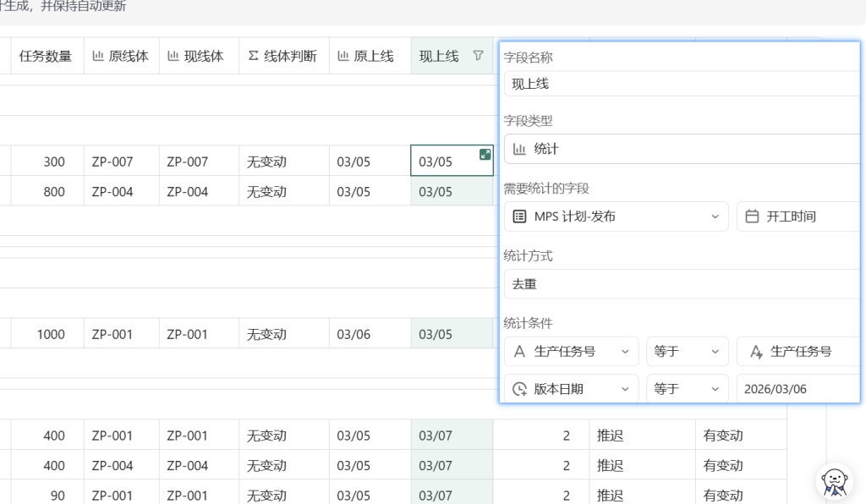Select 现上线 03/05 in the 800 row
The height and width of the screenshot is (504, 866).
click(x=452, y=191)
